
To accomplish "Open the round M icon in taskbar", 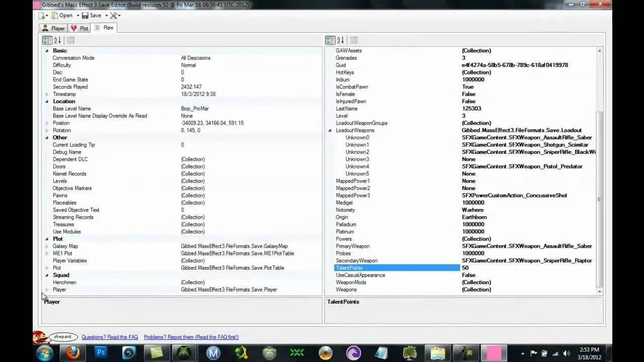I will 213,353.
